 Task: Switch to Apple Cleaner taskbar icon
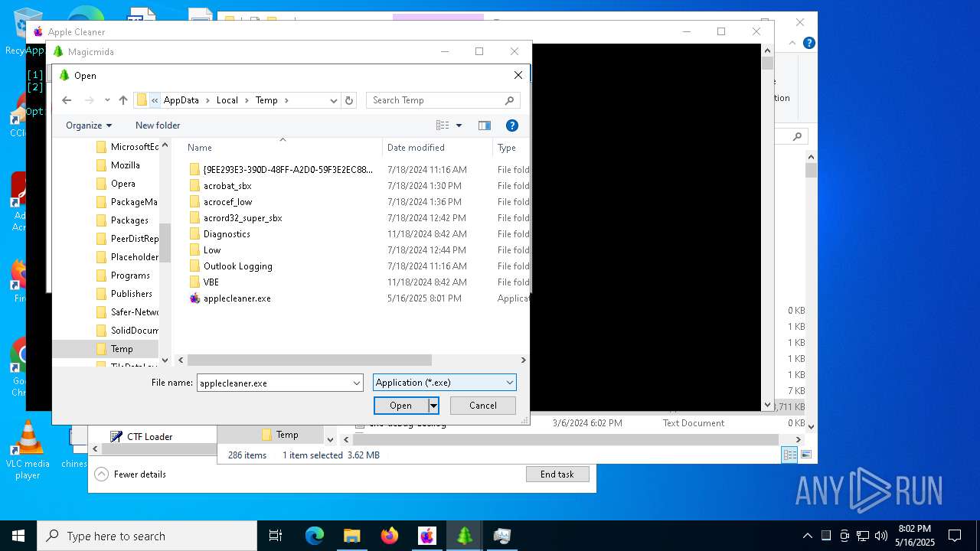[x=427, y=536]
